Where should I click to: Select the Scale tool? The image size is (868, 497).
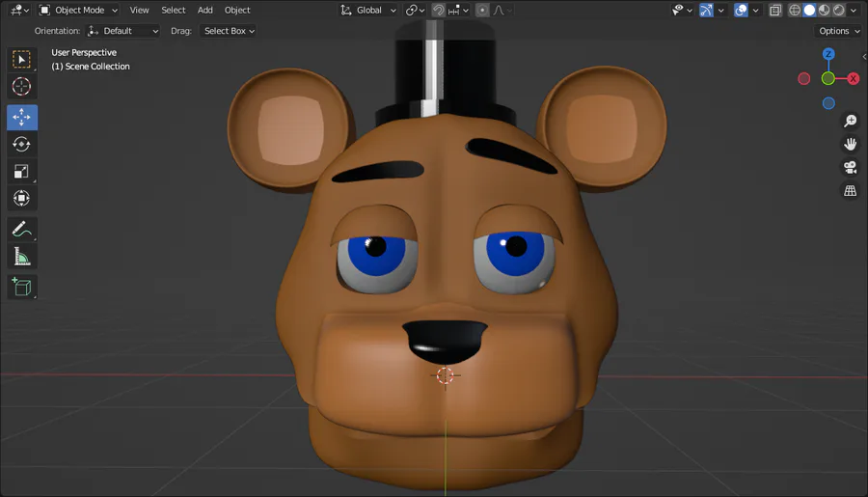click(x=22, y=171)
